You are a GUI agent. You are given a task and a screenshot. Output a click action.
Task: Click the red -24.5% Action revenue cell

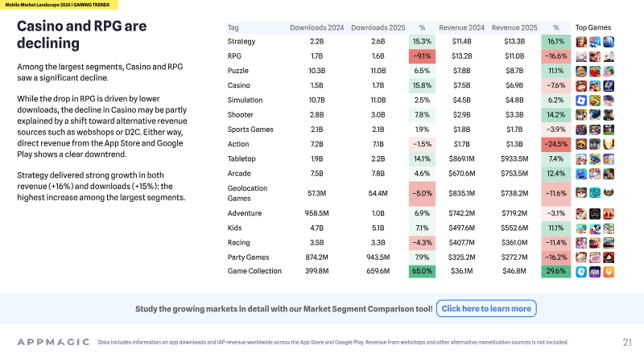[556, 144]
